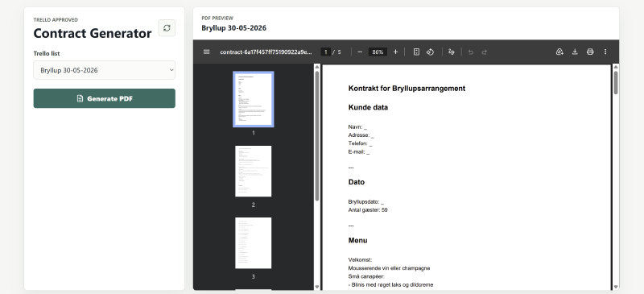This screenshot has height=294, width=644.
Task: Print the PDF document
Action: [590, 52]
